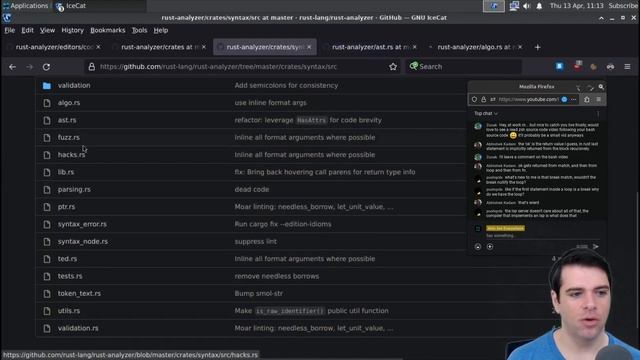Open the 'dead code' commit message

coord(251,189)
